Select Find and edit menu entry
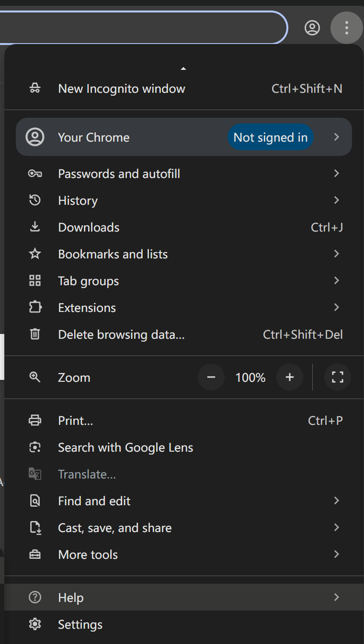The image size is (364, 644). pyautogui.click(x=94, y=501)
